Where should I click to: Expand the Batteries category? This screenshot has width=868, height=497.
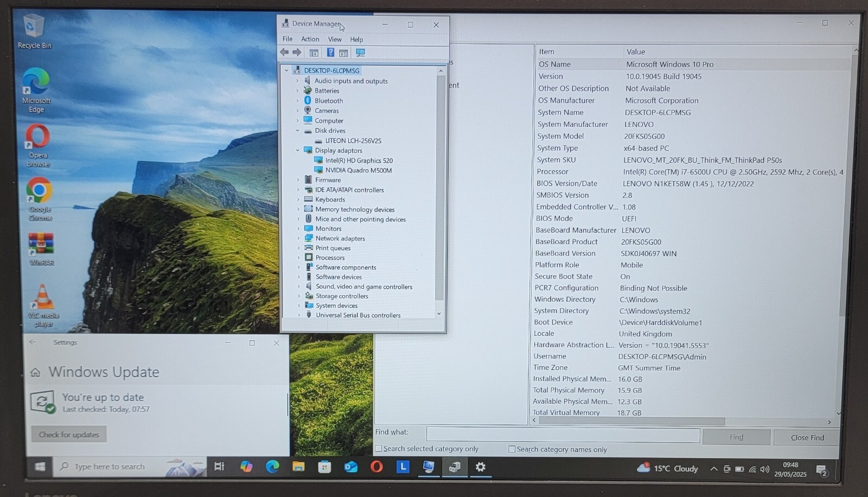pos(297,91)
